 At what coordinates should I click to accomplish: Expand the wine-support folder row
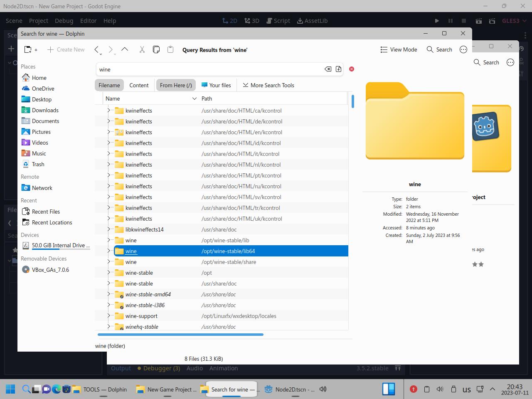[109, 316]
